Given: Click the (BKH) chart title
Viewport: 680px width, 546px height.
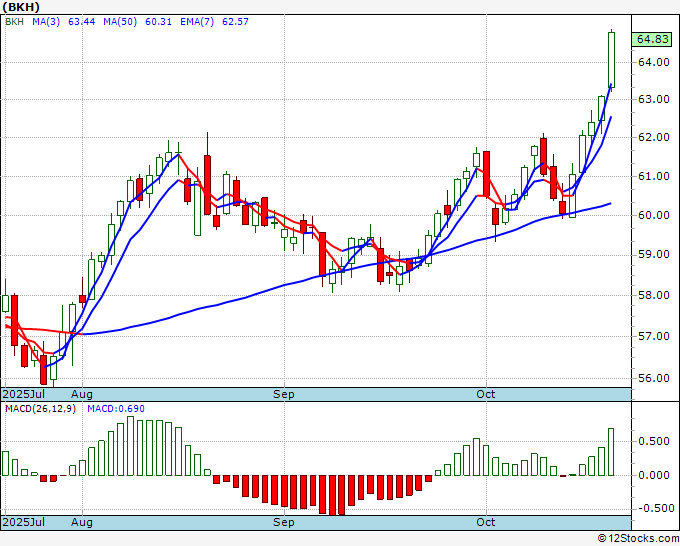Looking at the screenshot, I should [21, 7].
